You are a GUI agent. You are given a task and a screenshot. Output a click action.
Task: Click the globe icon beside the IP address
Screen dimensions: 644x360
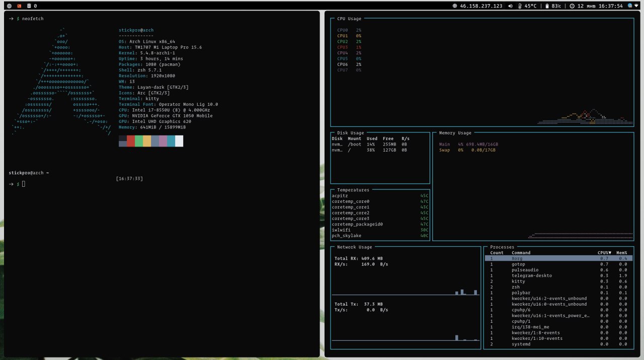pos(455,6)
